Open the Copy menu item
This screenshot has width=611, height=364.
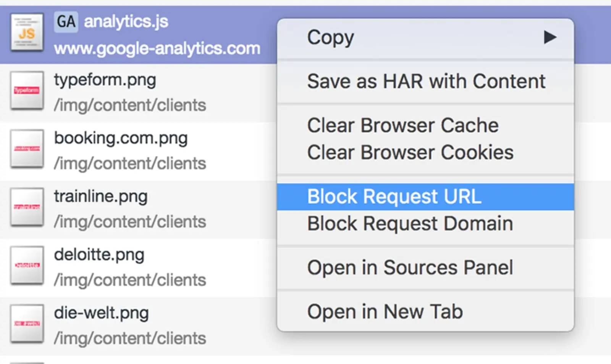[x=331, y=38]
